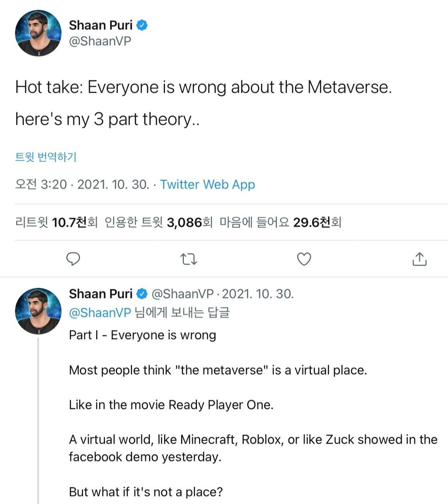
Task: View the 인용한 트윗 3,086회 quote tweets
Action: pyautogui.click(x=158, y=222)
